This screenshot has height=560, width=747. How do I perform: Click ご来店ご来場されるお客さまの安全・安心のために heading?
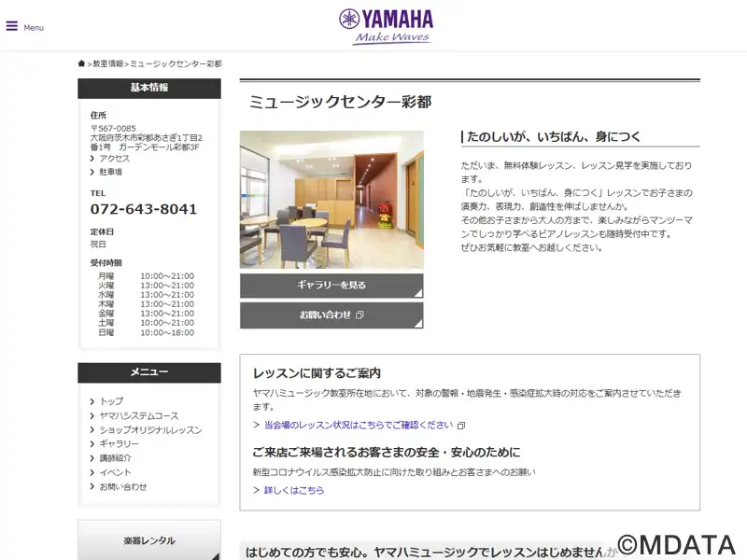[387, 452]
